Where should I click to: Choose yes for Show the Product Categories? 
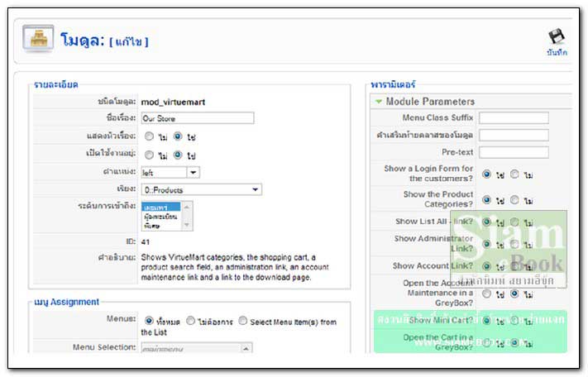[487, 200]
